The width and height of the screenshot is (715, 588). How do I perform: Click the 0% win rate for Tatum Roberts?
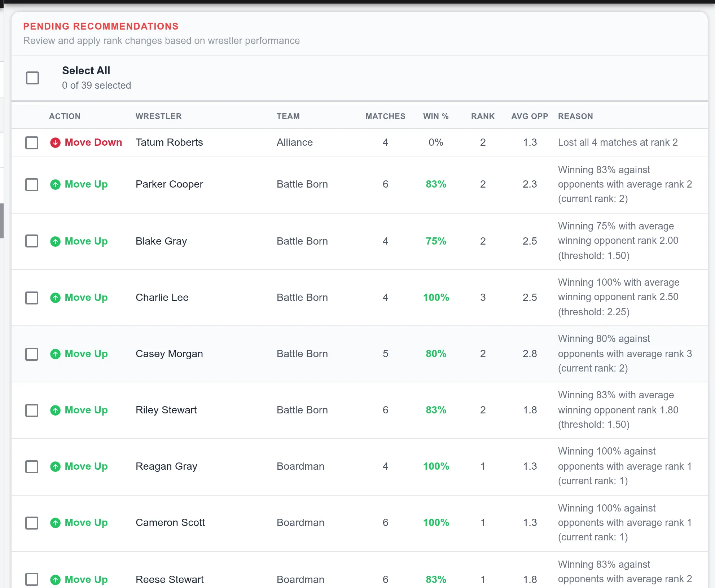point(436,142)
